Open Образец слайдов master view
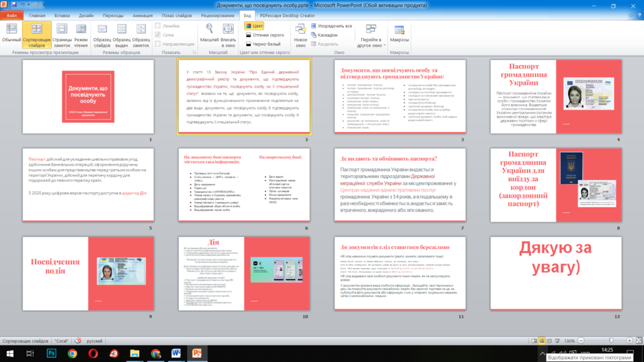Viewport: 644px width, 362px height. (102, 35)
